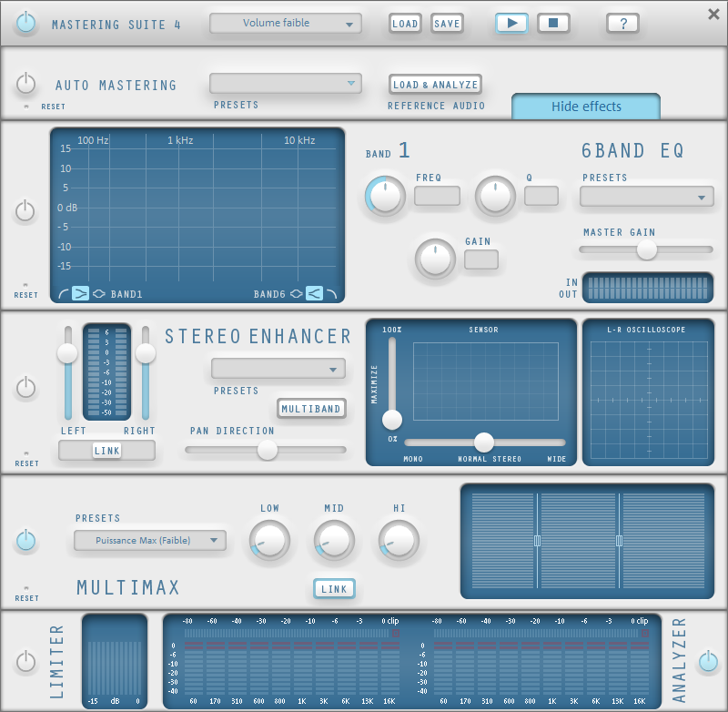Click the Hide effects tab
The image size is (728, 712).
[x=585, y=107]
